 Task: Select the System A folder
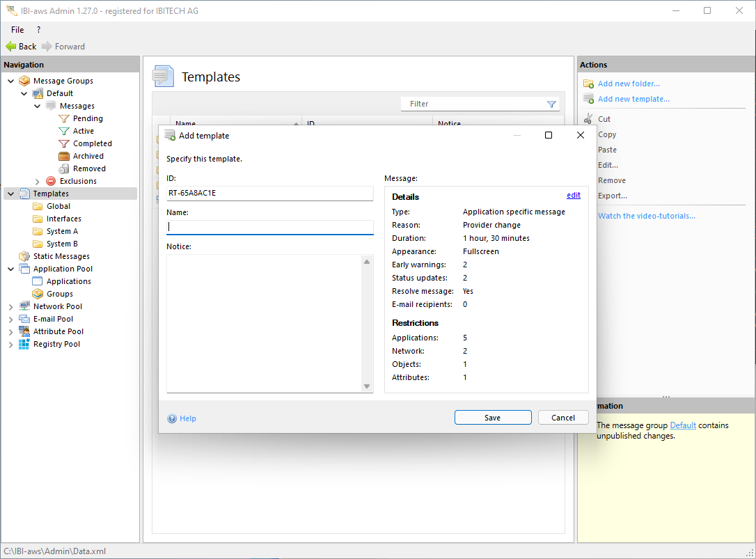click(62, 231)
